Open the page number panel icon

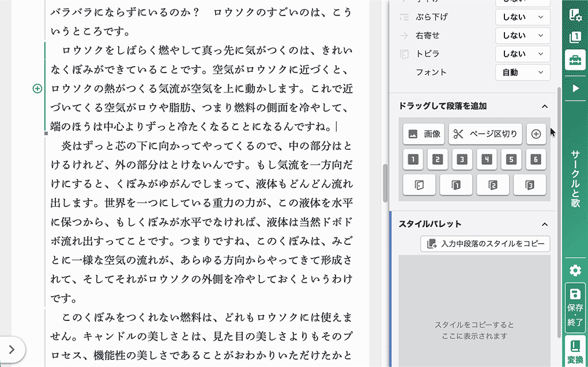coord(575,37)
